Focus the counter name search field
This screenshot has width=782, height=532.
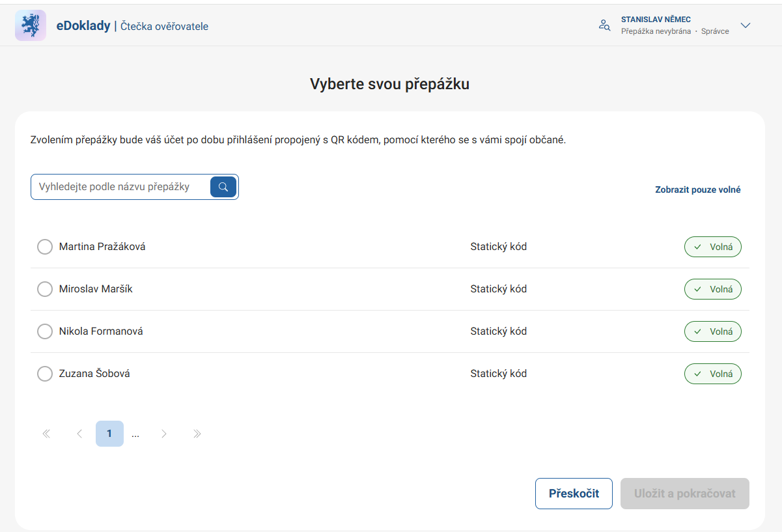[120, 187]
